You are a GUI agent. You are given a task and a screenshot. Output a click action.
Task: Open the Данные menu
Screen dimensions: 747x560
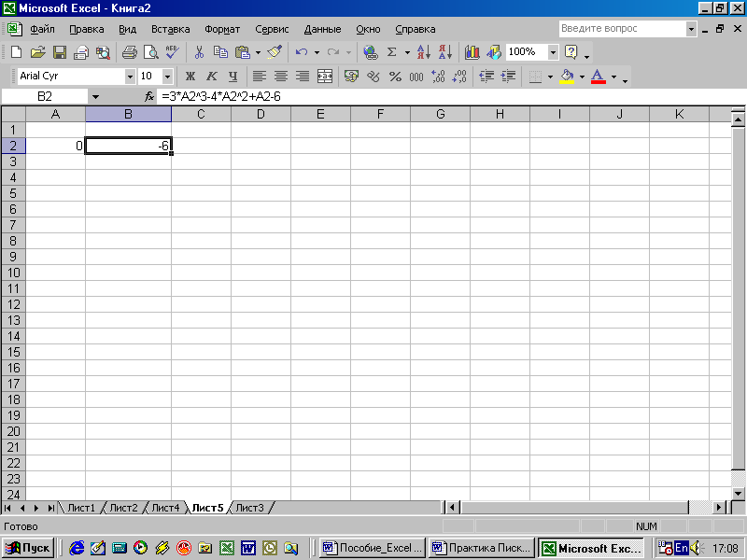coord(322,29)
